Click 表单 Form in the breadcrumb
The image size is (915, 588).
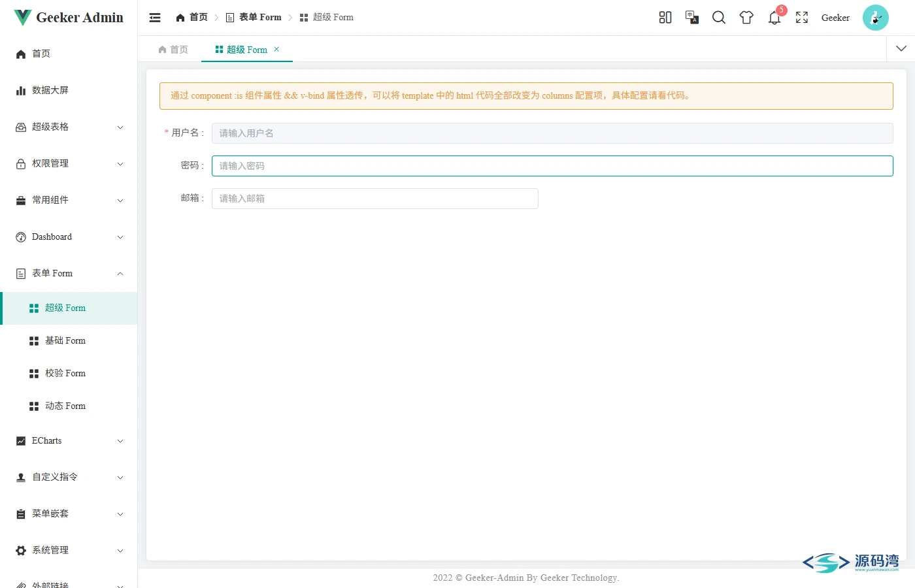tap(254, 18)
